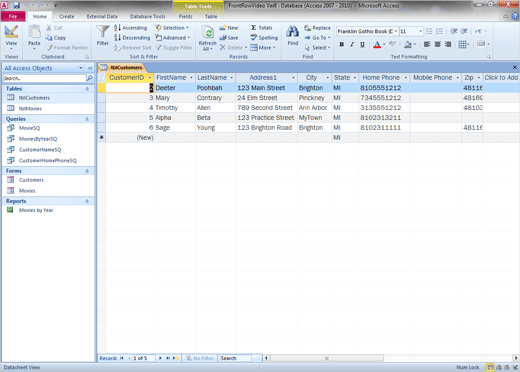Click the navigation pane Search field
Viewport: 520px width, 372px height.
pos(44,78)
